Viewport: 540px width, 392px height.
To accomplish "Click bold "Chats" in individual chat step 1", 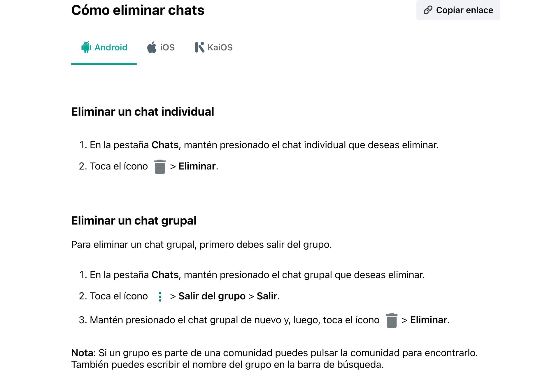I will click(x=165, y=145).
